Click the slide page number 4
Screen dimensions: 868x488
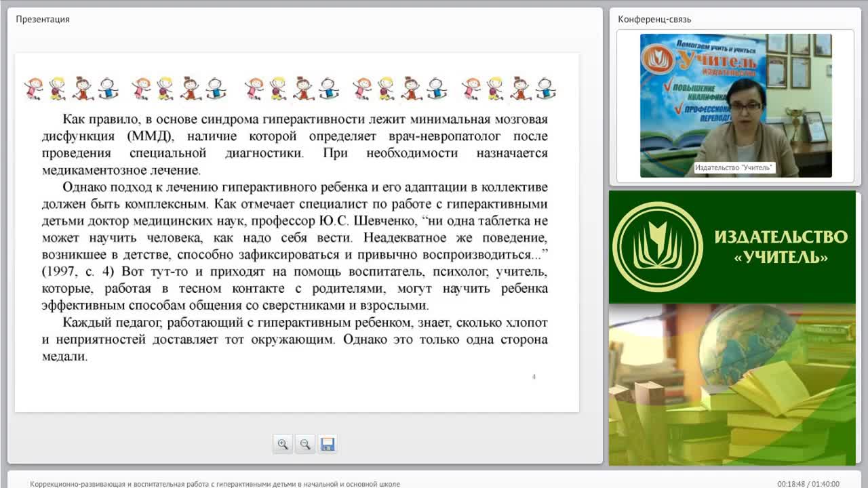[534, 377]
